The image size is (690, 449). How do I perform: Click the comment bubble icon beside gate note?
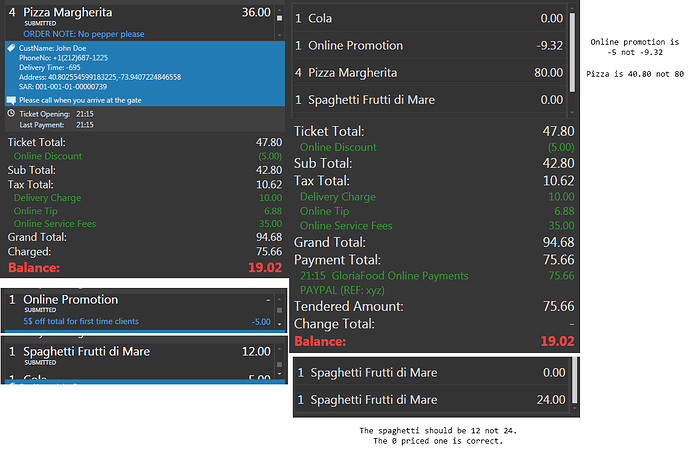(x=11, y=100)
